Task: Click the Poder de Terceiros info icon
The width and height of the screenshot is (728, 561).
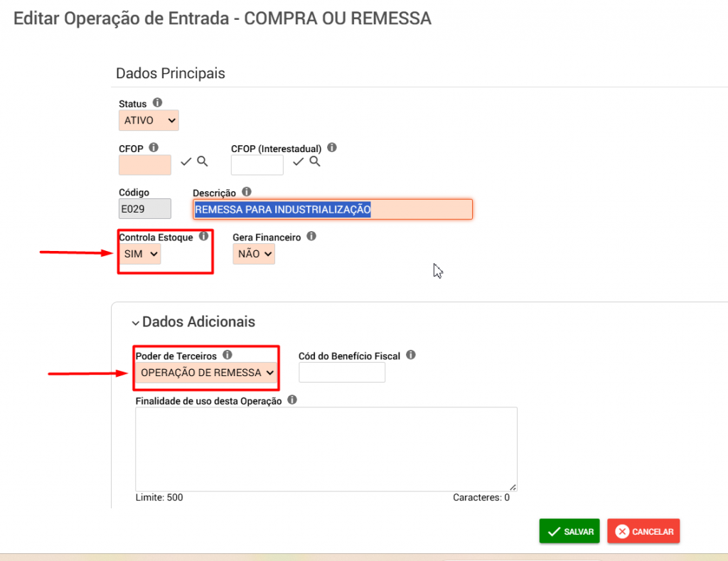Action: coord(227,355)
